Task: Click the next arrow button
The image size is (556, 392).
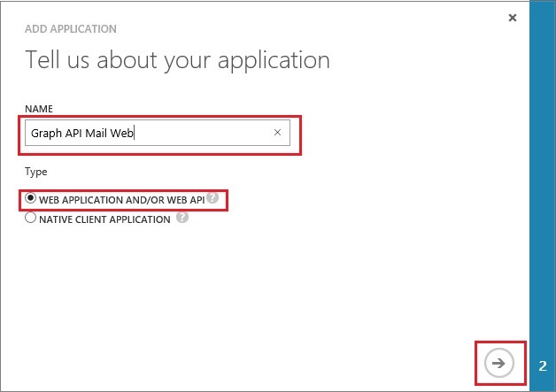Action: [x=499, y=363]
